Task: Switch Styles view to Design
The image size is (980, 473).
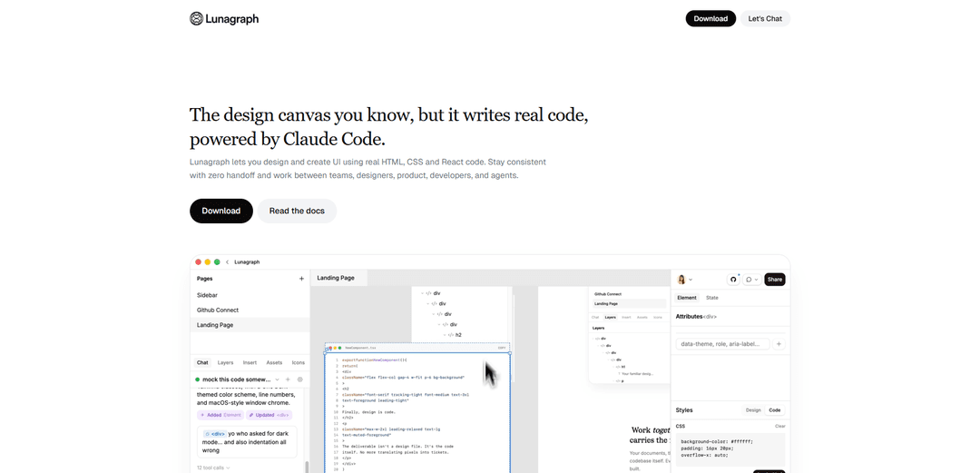Action: click(x=753, y=410)
